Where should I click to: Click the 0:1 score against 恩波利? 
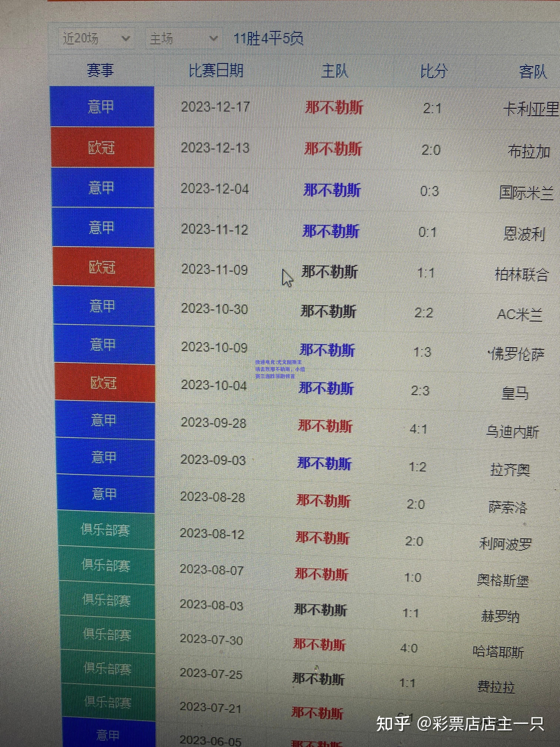pos(427,232)
